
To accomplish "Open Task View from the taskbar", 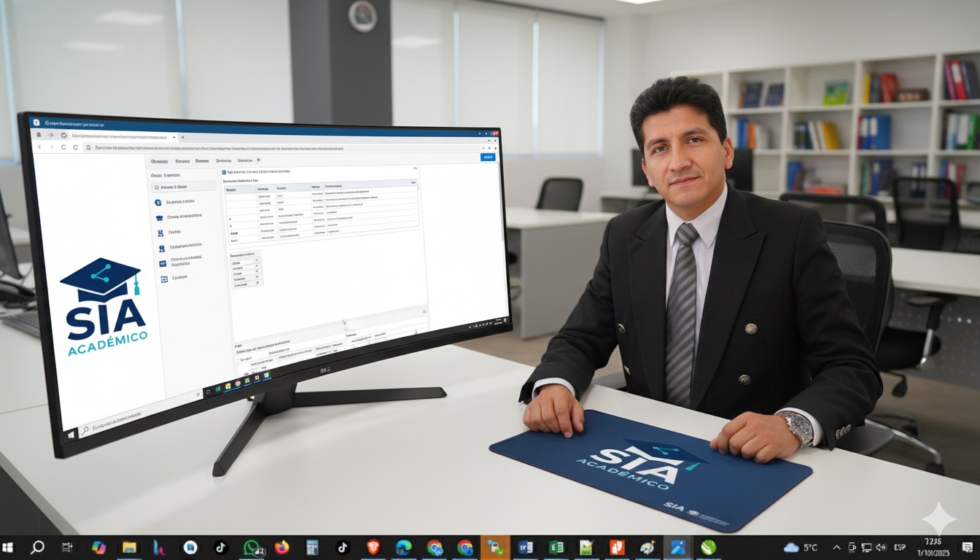I will [x=67, y=547].
